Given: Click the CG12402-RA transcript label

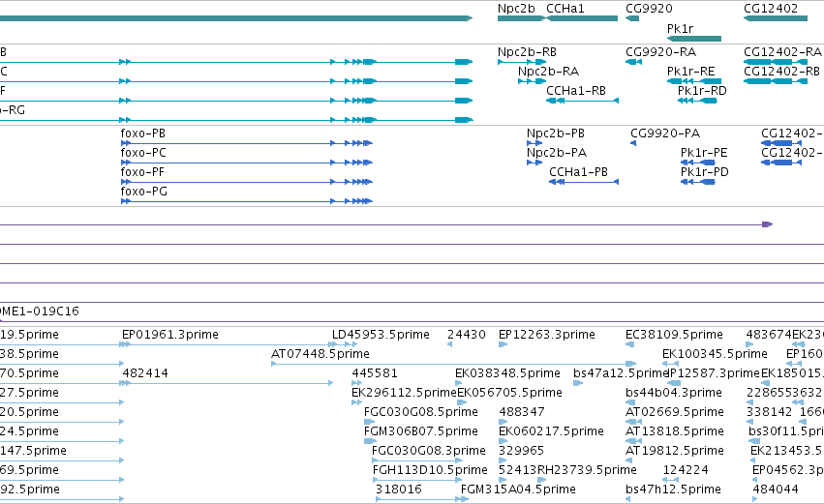Looking at the screenshot, I should (x=782, y=52).
